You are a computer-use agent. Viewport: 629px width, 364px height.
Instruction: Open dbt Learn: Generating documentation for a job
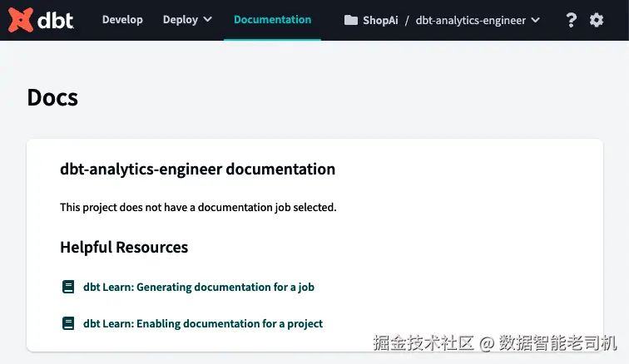199,287
